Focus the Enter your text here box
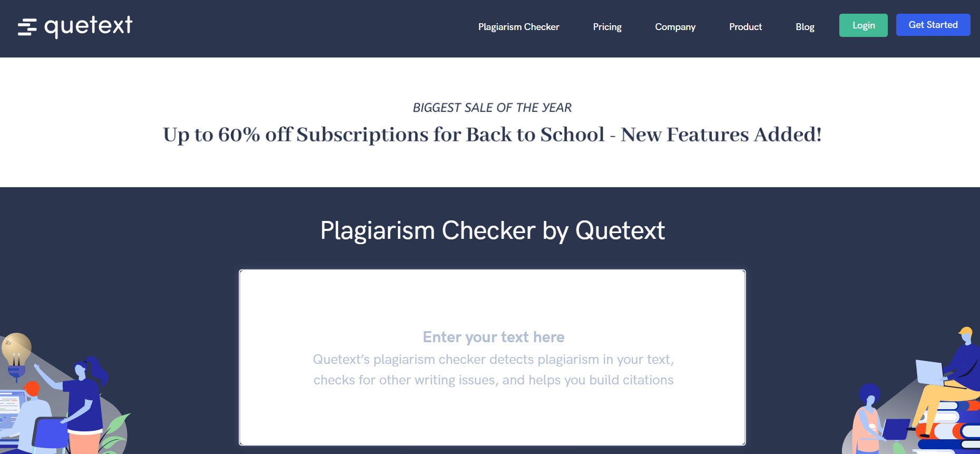This screenshot has width=980, height=454. click(492, 358)
